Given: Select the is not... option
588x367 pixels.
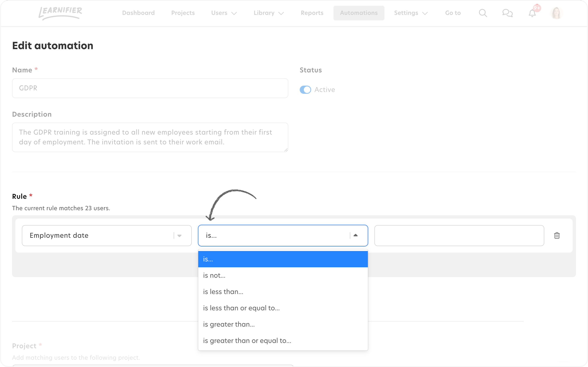Looking at the screenshot, I should coord(283,275).
